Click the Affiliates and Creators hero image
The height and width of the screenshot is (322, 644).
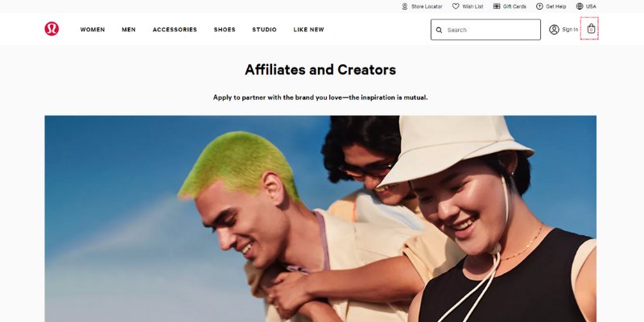320,218
